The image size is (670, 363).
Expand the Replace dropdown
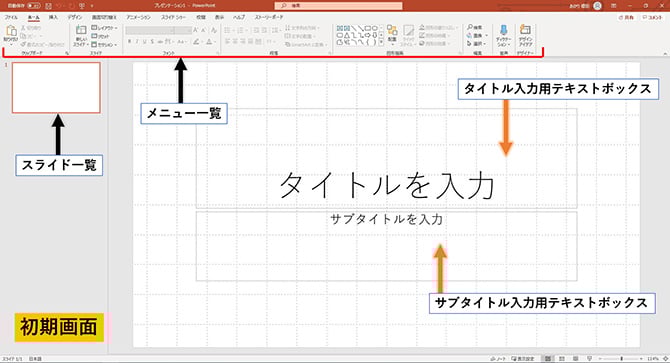click(x=477, y=36)
